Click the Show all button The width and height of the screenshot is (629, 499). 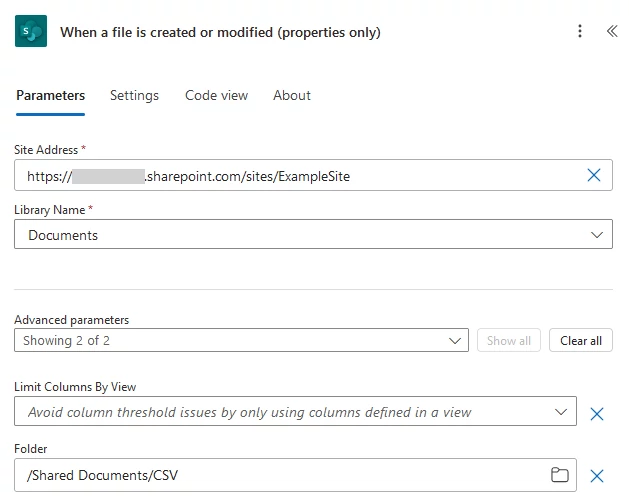click(509, 340)
